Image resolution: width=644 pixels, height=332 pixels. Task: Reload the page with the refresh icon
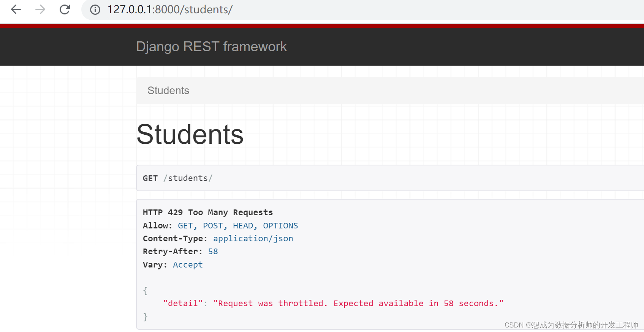pyautogui.click(x=65, y=9)
